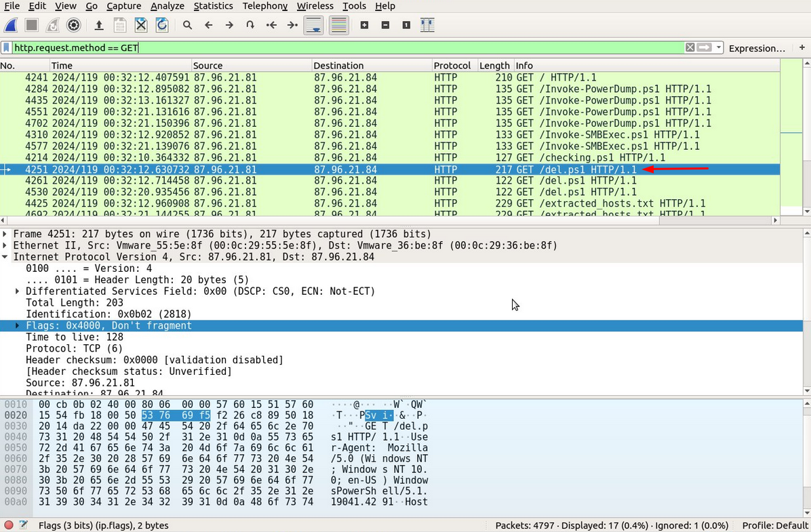Viewport: 811px width, 532px height.
Task: Close the capture file icon
Action: [140, 25]
